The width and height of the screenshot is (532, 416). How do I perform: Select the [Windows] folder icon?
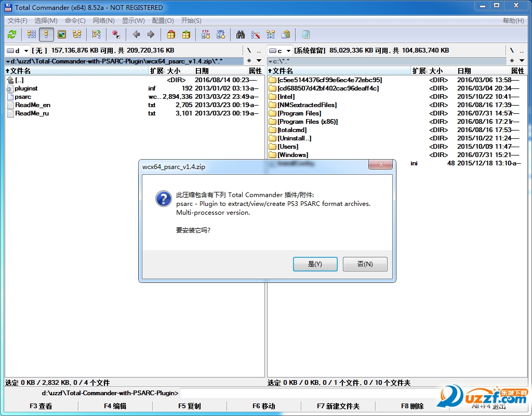272,155
